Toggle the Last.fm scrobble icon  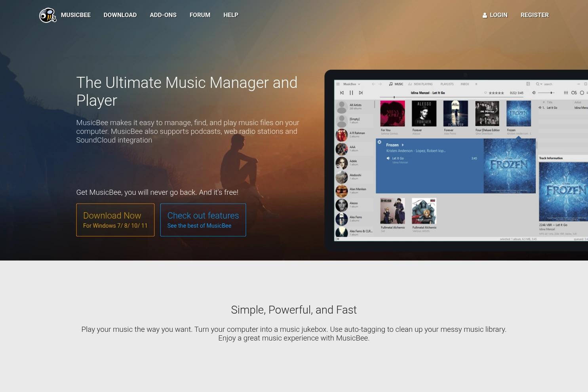pyautogui.click(x=574, y=93)
